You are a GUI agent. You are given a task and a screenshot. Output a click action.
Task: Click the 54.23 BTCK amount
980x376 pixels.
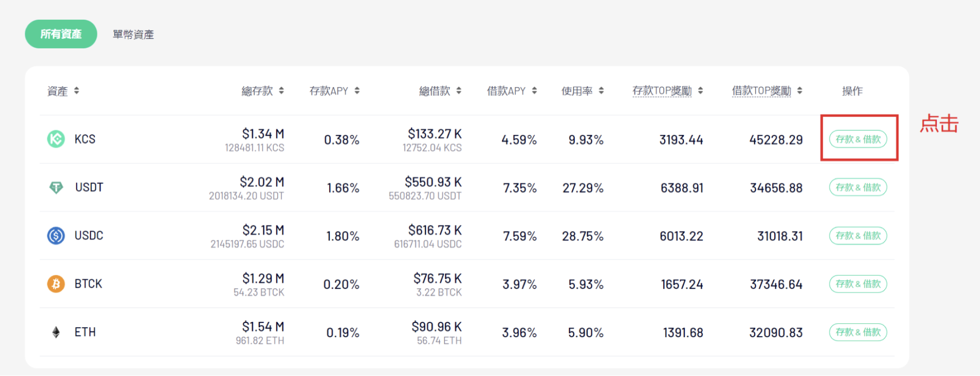pyautogui.click(x=259, y=293)
